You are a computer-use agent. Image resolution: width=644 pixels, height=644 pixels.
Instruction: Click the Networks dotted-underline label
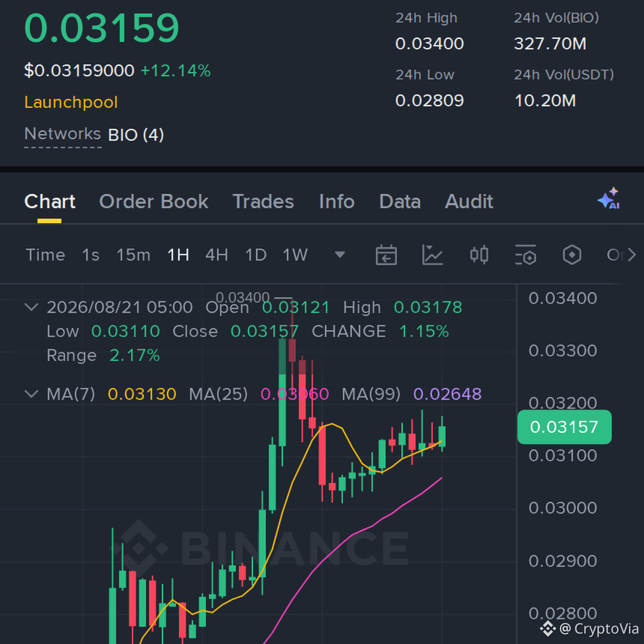(63, 134)
